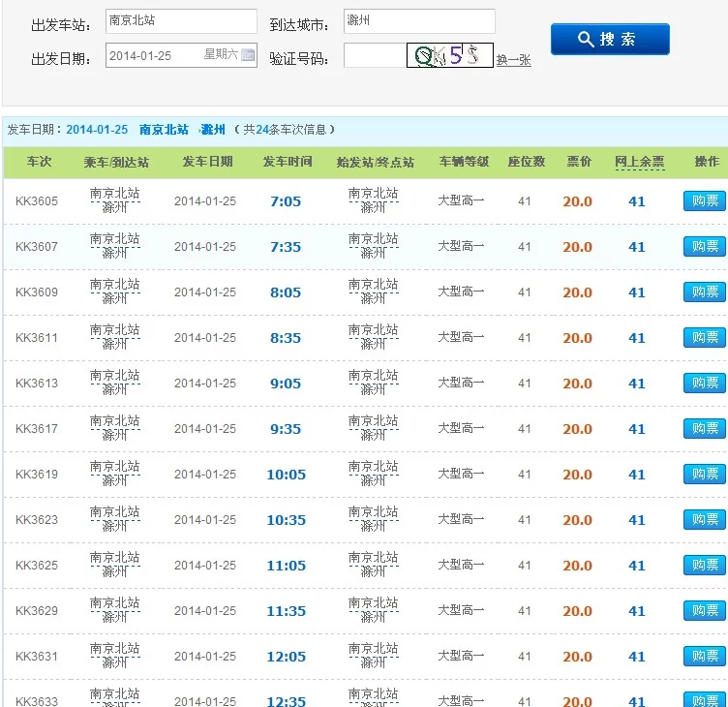Image resolution: width=728 pixels, height=707 pixels.
Task: Buy ticket for KK3607 at 7:35
Action: 705,246
